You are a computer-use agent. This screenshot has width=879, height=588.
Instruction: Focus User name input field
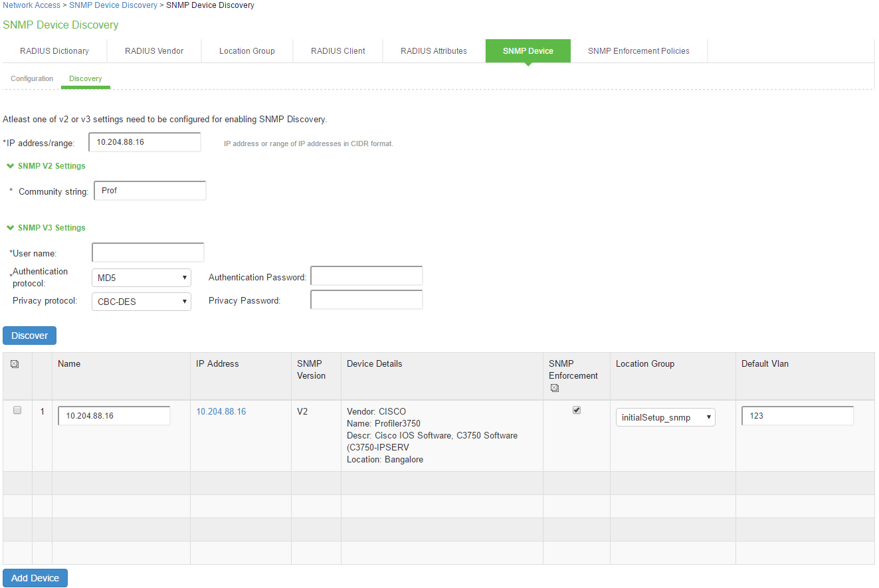[x=148, y=252]
